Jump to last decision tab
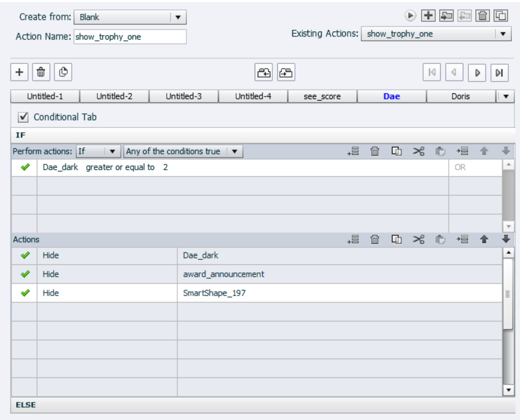The width and height of the screenshot is (520, 420). (499, 72)
